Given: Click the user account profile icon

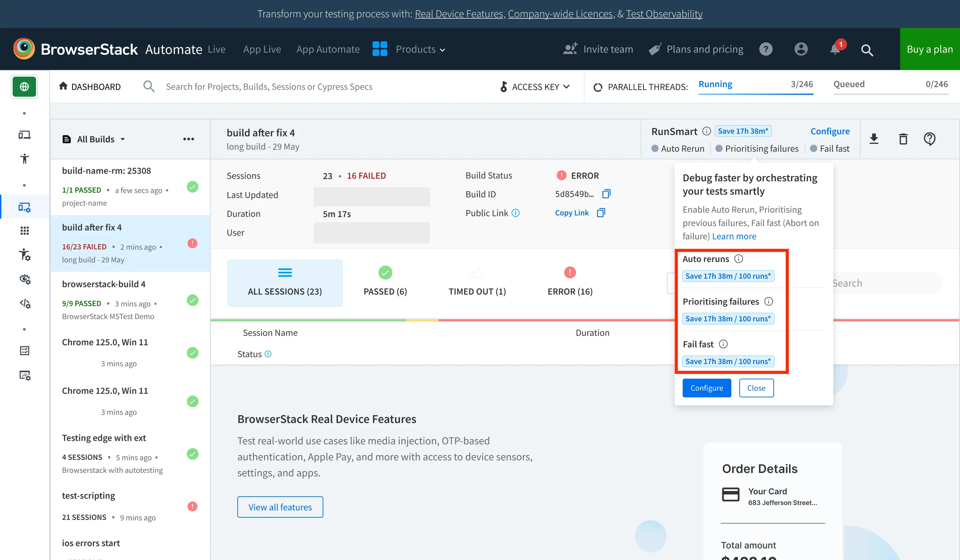Looking at the screenshot, I should [801, 49].
